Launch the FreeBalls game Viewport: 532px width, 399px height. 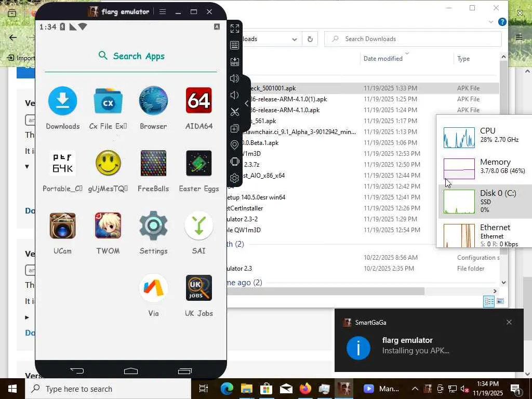point(153,164)
